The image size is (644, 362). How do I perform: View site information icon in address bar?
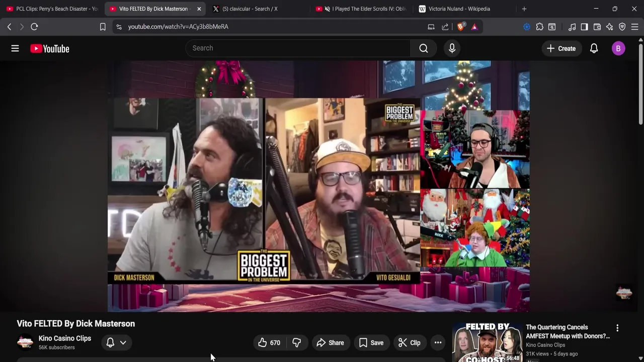(x=119, y=27)
